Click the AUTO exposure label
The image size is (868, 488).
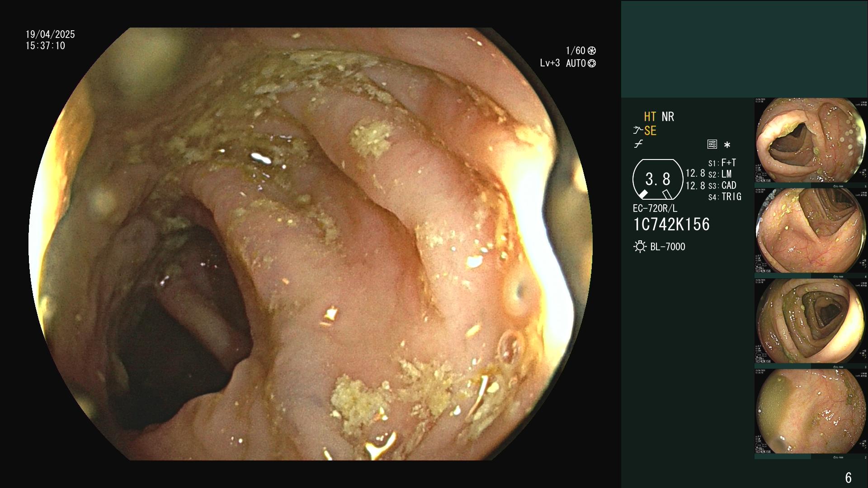[576, 63]
